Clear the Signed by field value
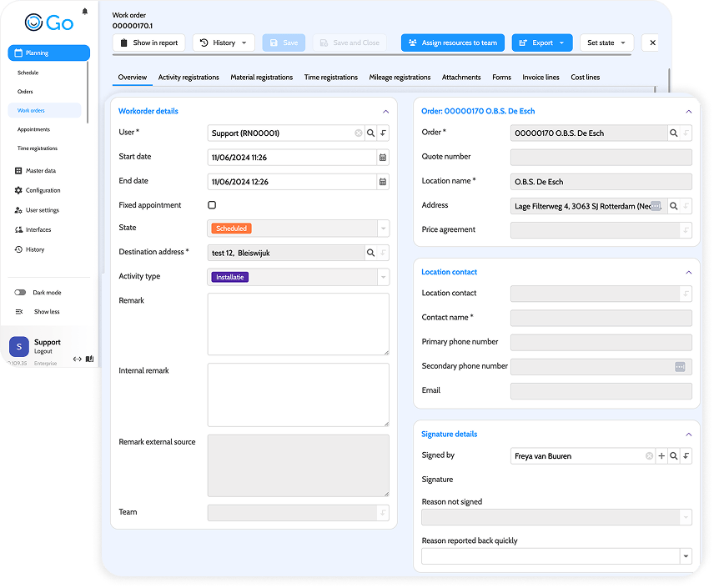 pos(649,456)
